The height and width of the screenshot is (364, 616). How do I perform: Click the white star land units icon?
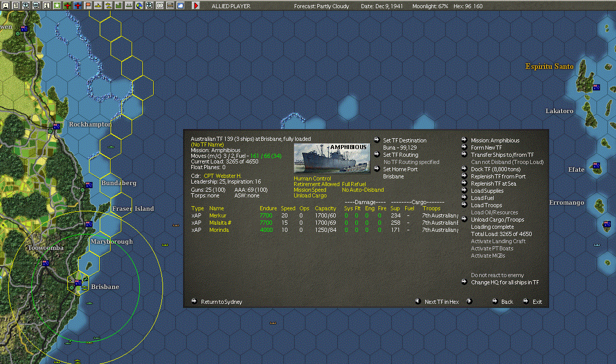(x=57, y=6)
